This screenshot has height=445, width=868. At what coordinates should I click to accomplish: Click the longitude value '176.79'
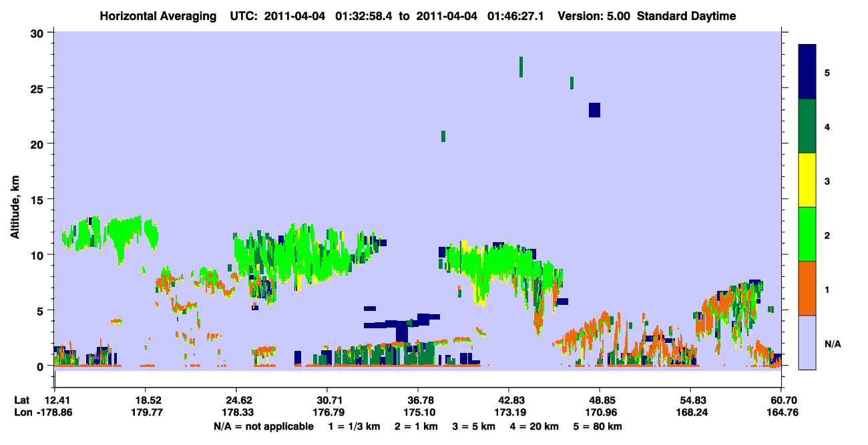pyautogui.click(x=327, y=412)
